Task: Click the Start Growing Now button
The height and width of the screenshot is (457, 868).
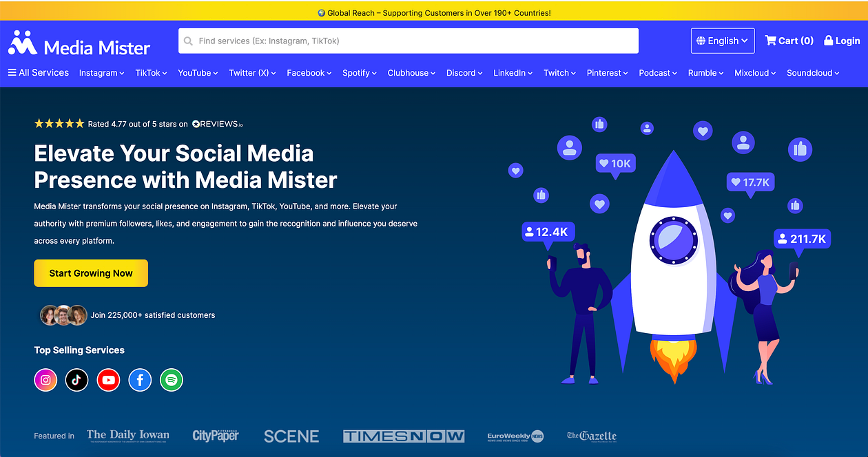Action: [91, 273]
